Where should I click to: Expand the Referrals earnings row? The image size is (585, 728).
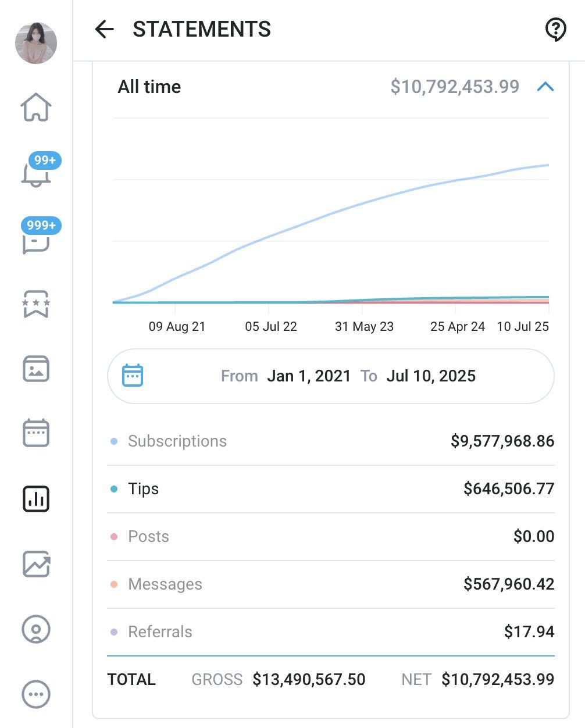coord(330,632)
